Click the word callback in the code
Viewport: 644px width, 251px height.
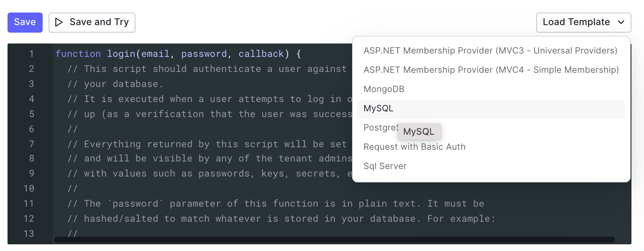(x=261, y=54)
